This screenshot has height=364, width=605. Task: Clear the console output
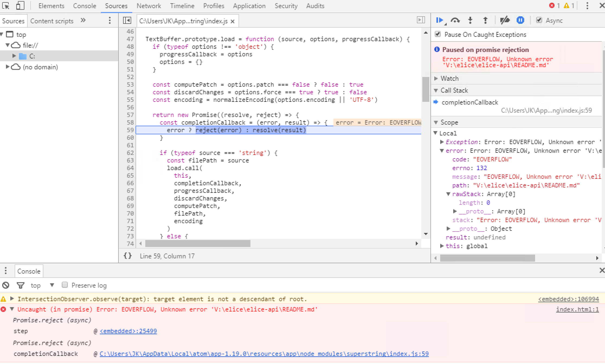(6, 285)
